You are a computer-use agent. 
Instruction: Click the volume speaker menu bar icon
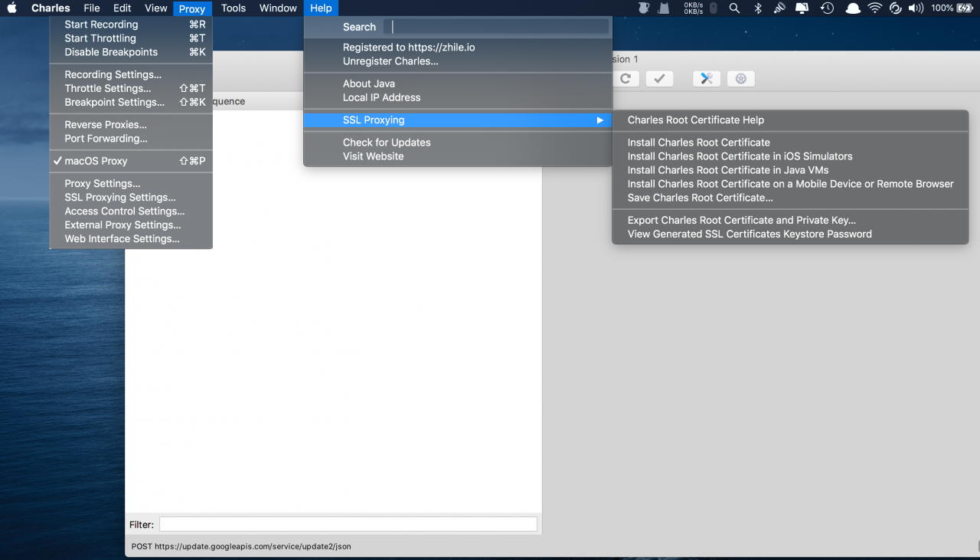pos(916,8)
